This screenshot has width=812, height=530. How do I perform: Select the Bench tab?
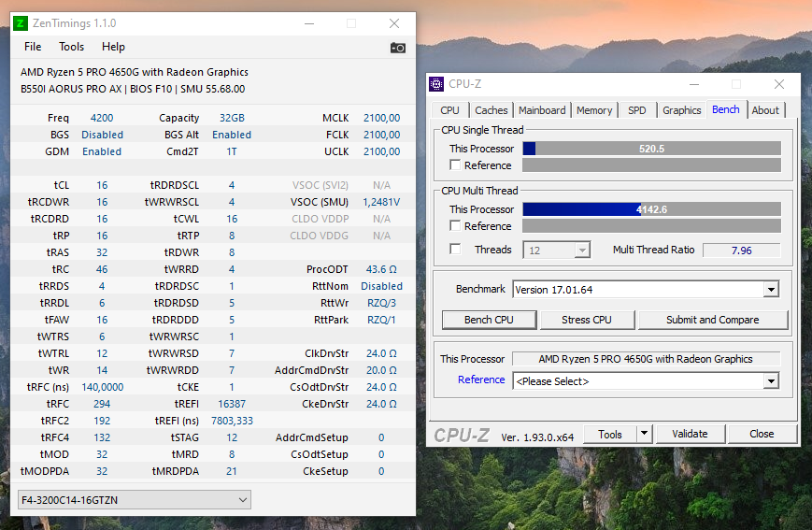725,109
